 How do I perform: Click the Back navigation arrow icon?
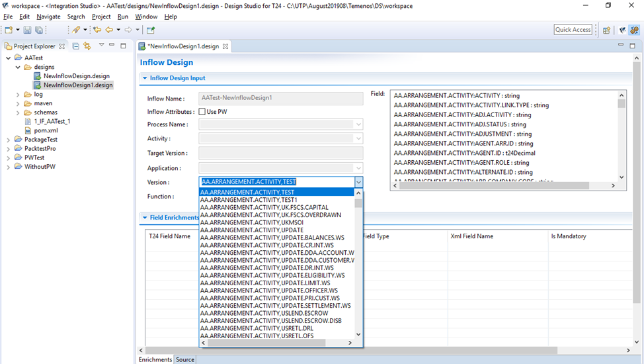109,30
